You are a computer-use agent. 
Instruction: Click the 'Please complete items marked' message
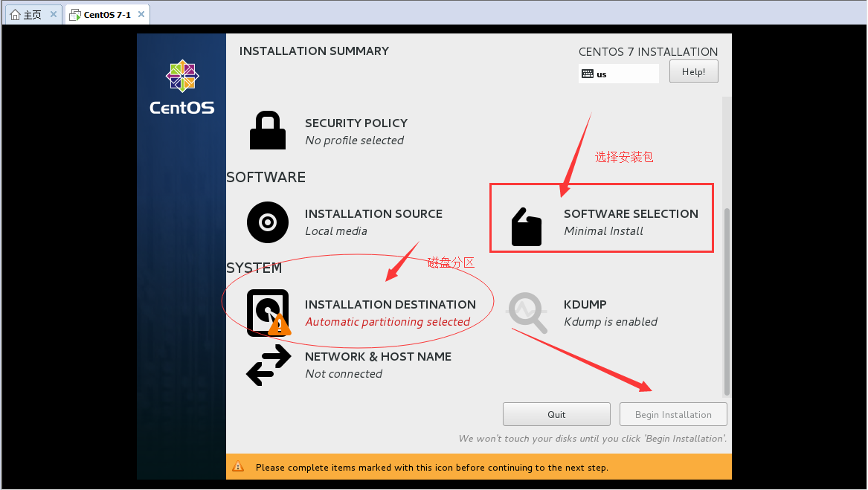coord(432,467)
